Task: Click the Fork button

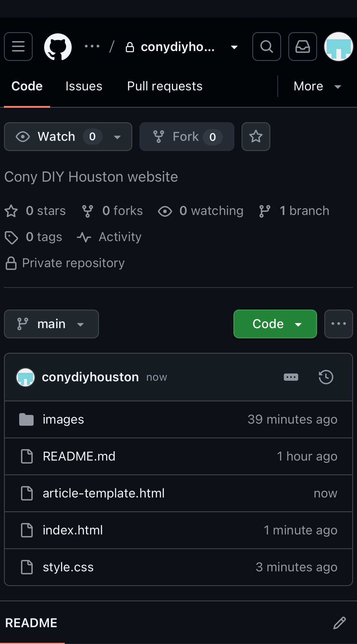Action: 187,137
